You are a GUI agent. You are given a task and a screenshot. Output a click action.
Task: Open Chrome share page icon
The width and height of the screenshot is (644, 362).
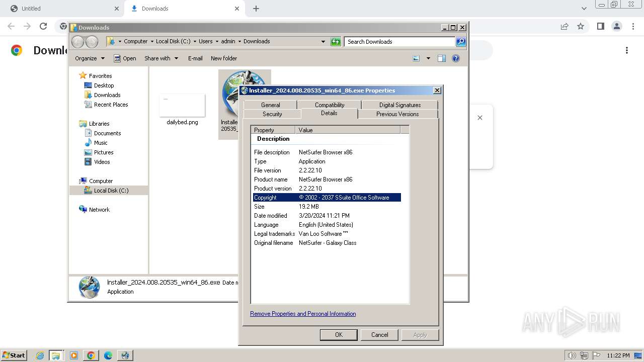(x=565, y=26)
